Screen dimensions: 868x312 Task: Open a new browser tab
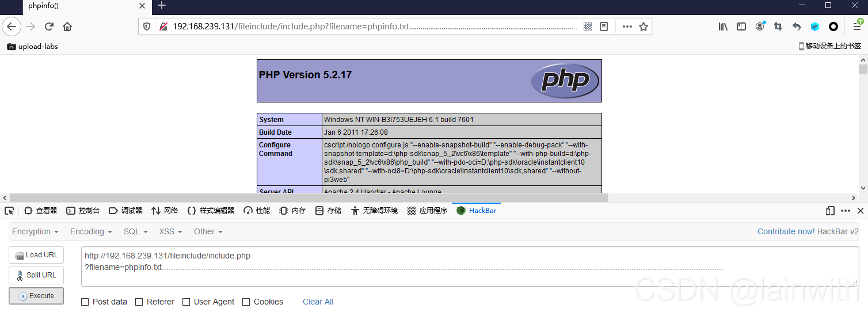coord(162,6)
